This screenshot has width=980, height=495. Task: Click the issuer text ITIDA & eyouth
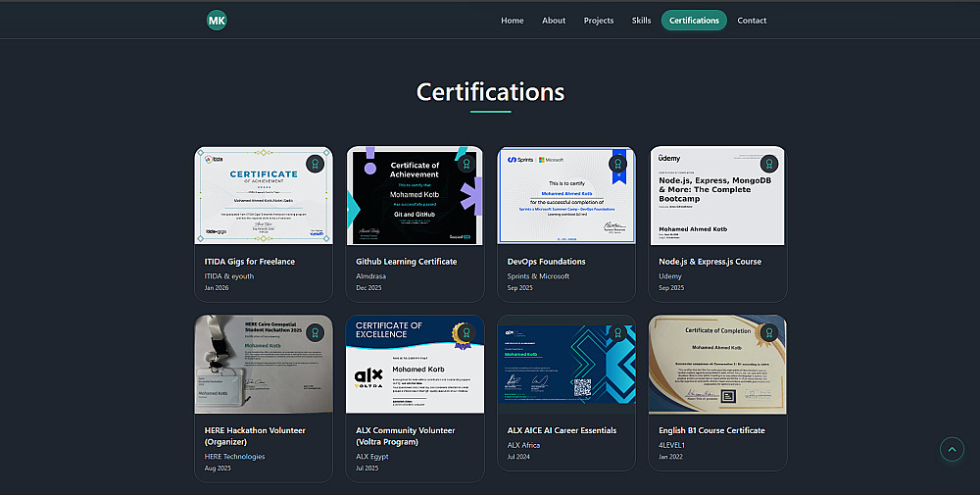228,275
